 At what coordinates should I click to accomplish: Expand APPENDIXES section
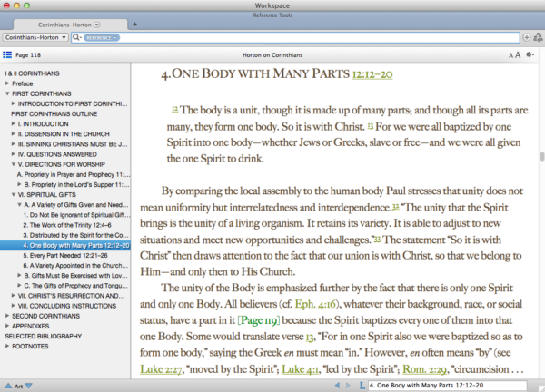7,326
